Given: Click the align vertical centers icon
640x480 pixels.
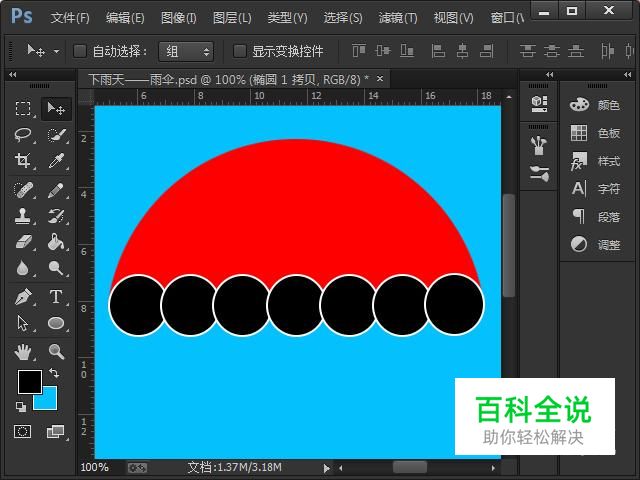Looking at the screenshot, I should tap(383, 51).
